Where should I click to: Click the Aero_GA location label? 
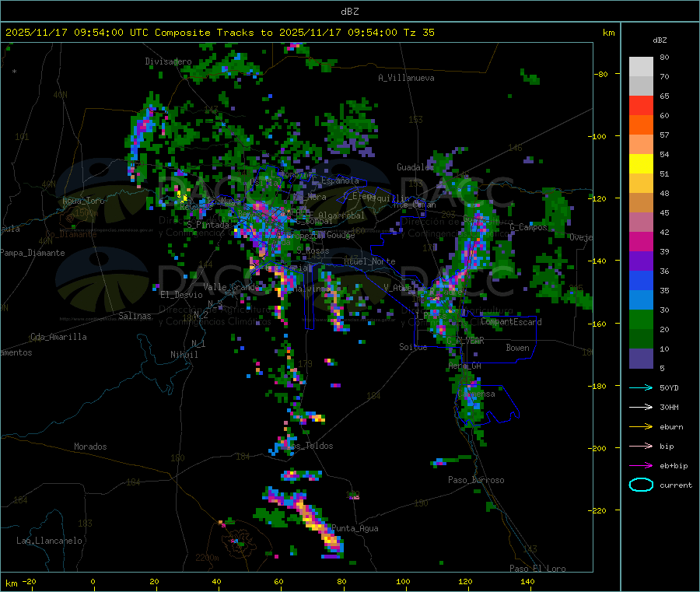click(x=465, y=366)
